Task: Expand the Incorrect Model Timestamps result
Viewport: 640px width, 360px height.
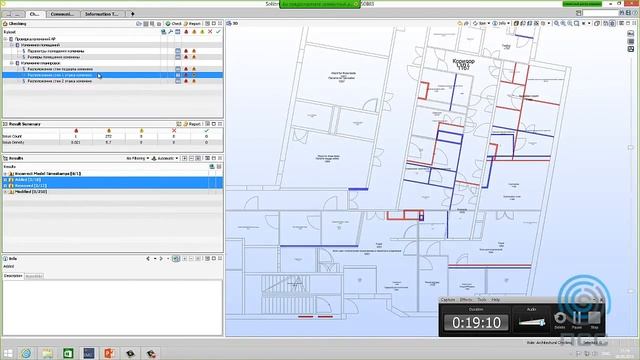Action: click(x=5, y=174)
